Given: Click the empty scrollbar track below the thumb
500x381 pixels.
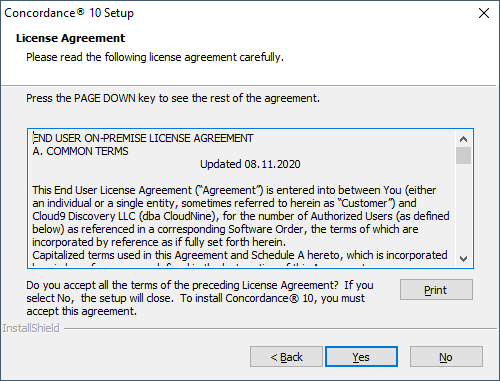Looking at the screenshot, I should pyautogui.click(x=463, y=208).
